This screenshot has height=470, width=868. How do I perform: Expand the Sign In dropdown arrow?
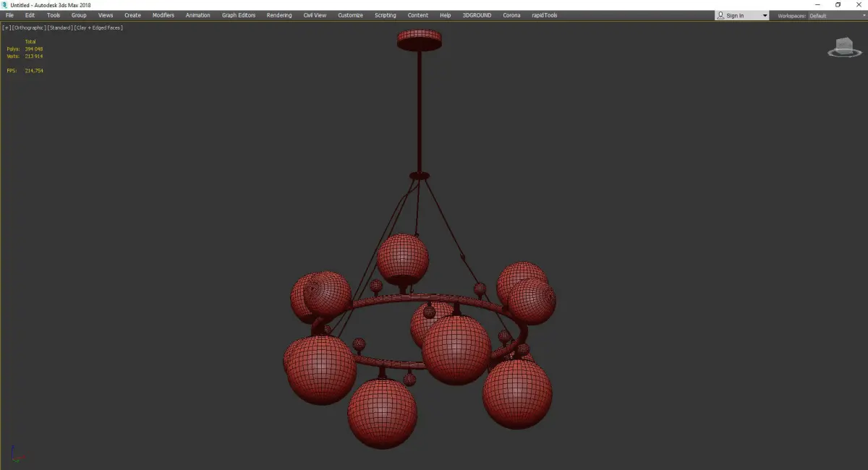tap(765, 16)
